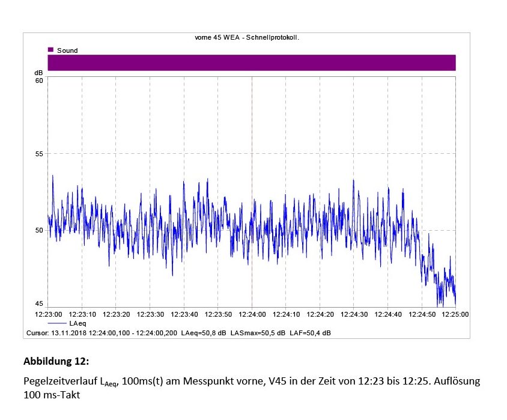The width and height of the screenshot is (507, 420).
Task: Click the 50 value on y-axis
Action: 39,230
